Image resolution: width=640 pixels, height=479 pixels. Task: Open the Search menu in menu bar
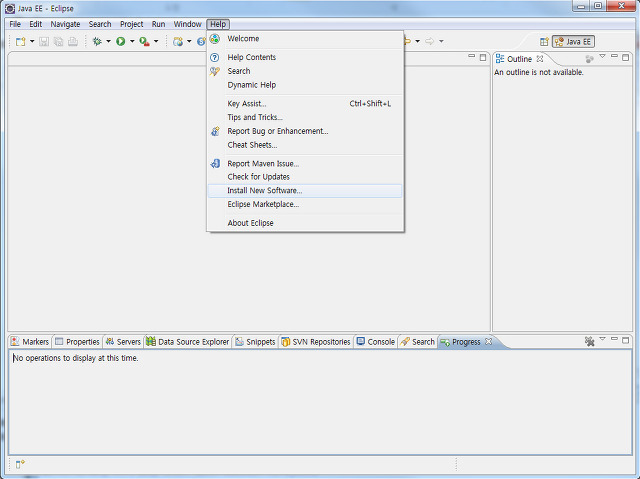pyautogui.click(x=100, y=24)
